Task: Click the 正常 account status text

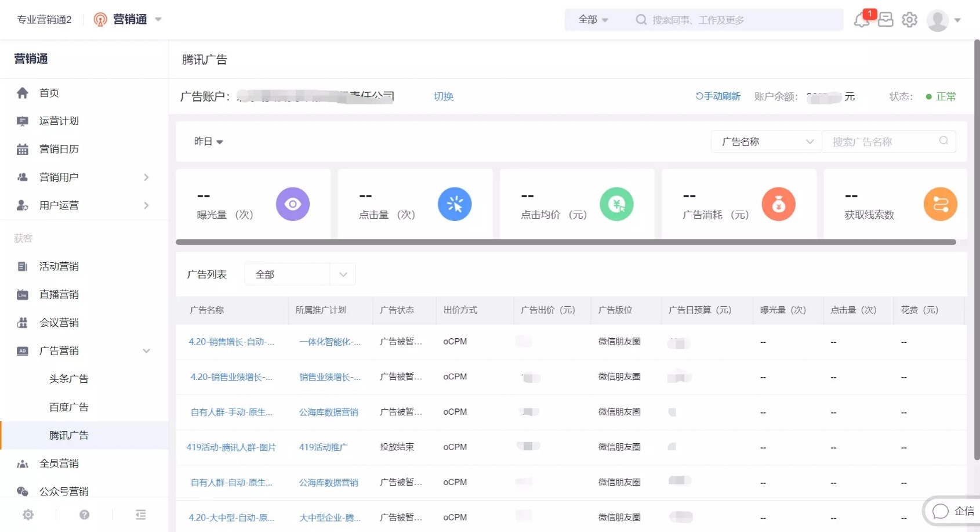Action: pos(946,96)
